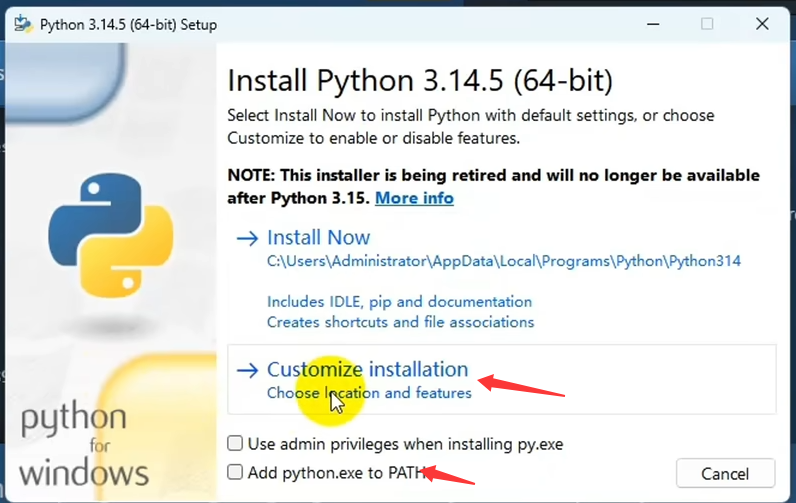Click the Python314 default install path
Image resolution: width=796 pixels, height=503 pixels.
(504, 261)
